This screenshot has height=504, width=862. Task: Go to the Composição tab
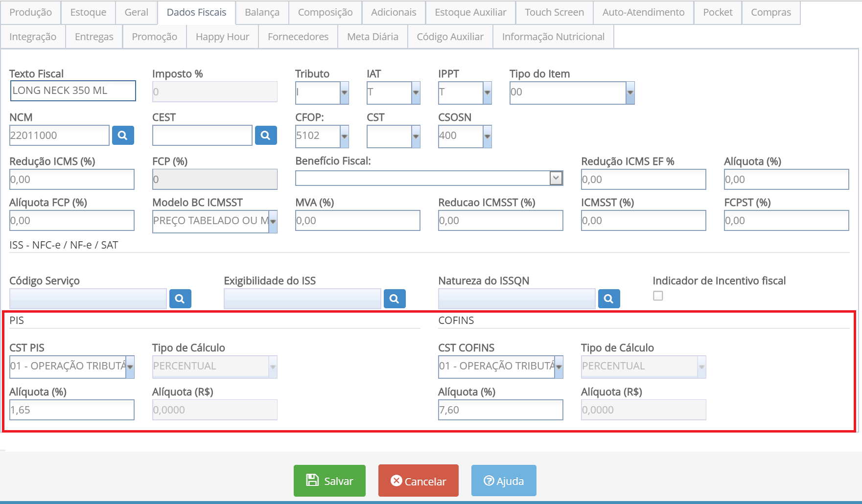click(x=326, y=12)
